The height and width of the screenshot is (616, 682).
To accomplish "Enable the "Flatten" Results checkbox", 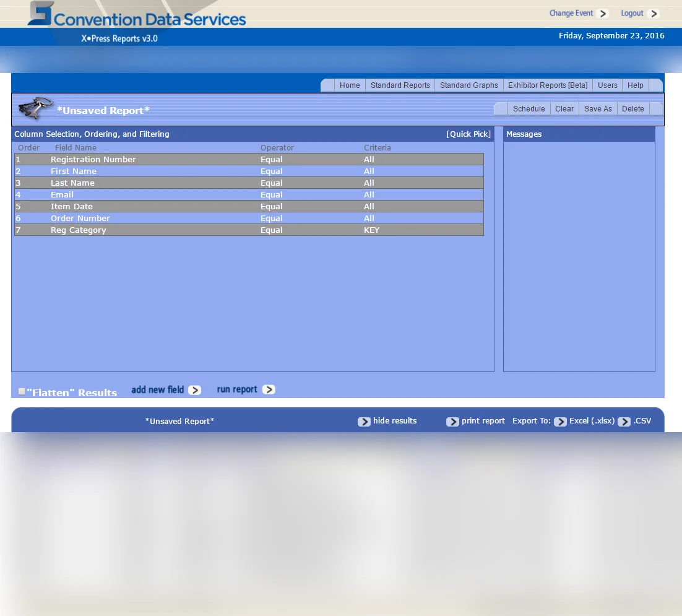I will click(21, 391).
